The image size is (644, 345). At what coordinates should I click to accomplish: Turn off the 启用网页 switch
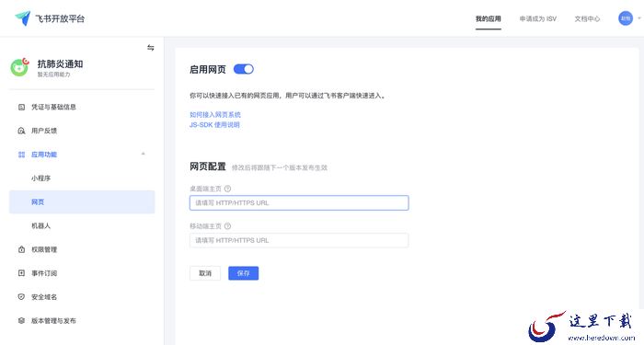tap(244, 69)
